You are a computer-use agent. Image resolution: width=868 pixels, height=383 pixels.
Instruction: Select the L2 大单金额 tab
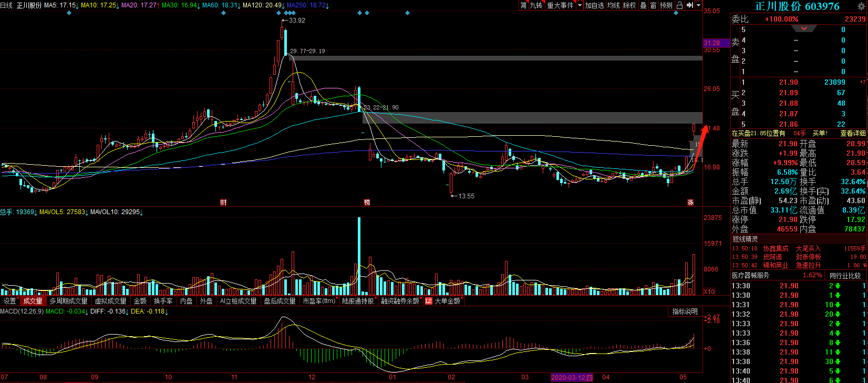pyautogui.click(x=443, y=301)
